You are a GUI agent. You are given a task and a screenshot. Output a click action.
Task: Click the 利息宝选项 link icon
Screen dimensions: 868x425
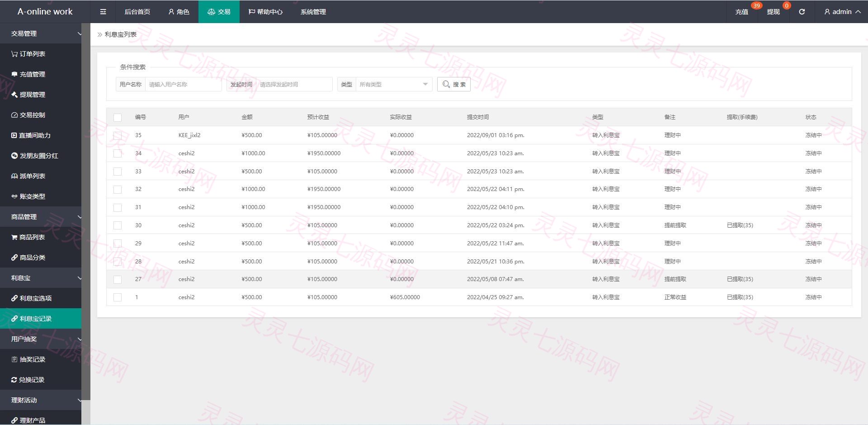(14, 298)
